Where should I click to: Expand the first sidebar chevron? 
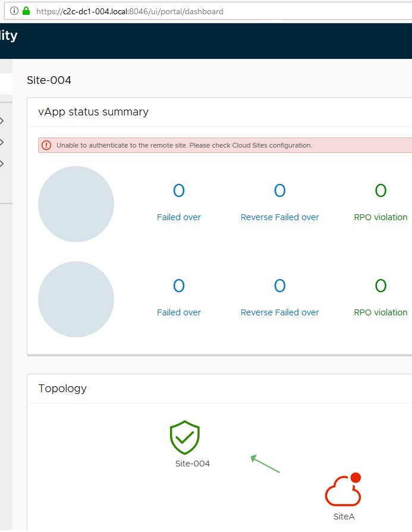pyautogui.click(x=2, y=121)
